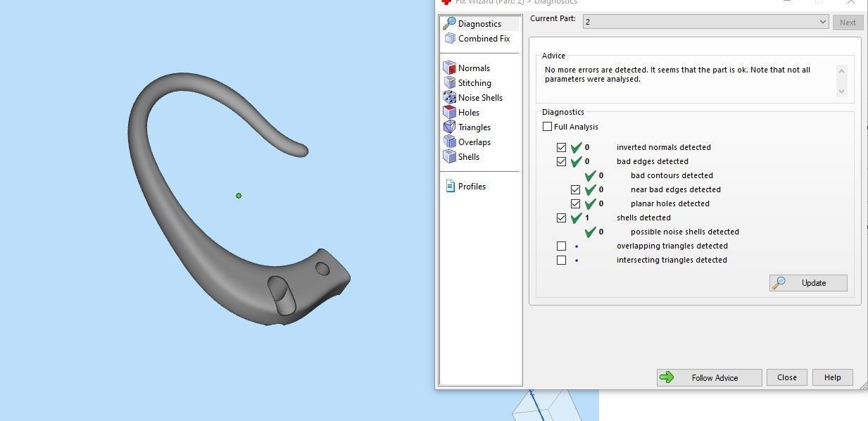Toggle the planar holes checkbox
This screenshot has height=421, width=868.
point(575,203)
